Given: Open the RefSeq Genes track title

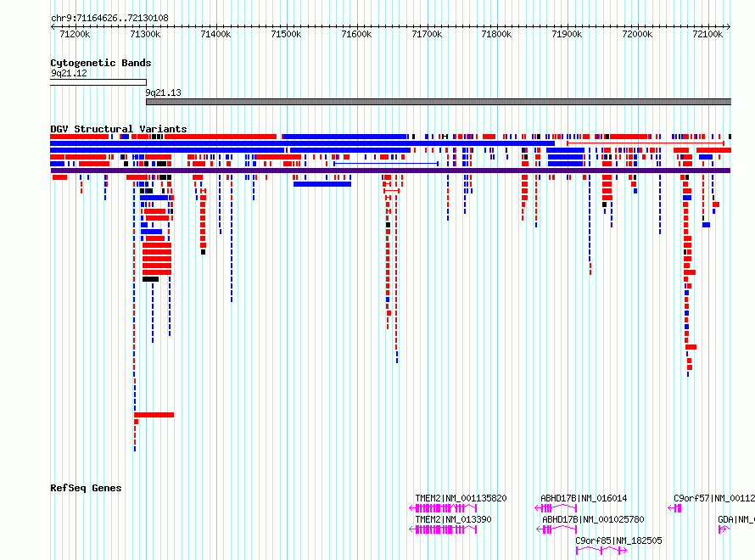Looking at the screenshot, I should pos(86,488).
